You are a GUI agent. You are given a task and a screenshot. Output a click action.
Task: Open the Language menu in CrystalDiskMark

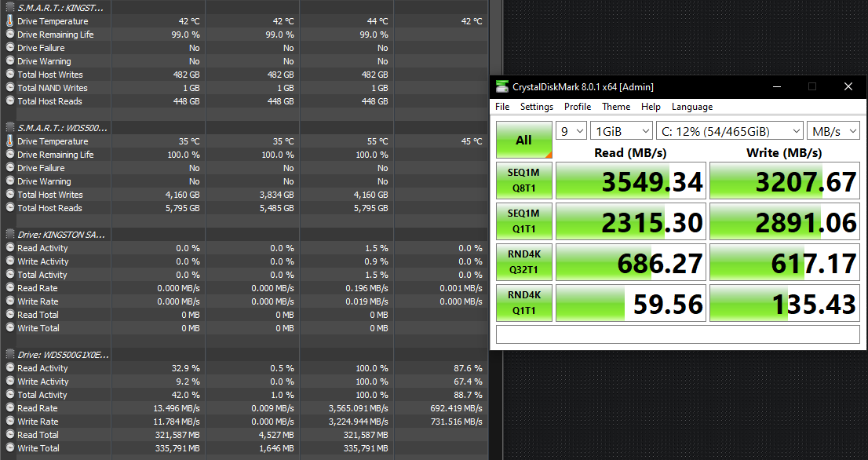(692, 107)
